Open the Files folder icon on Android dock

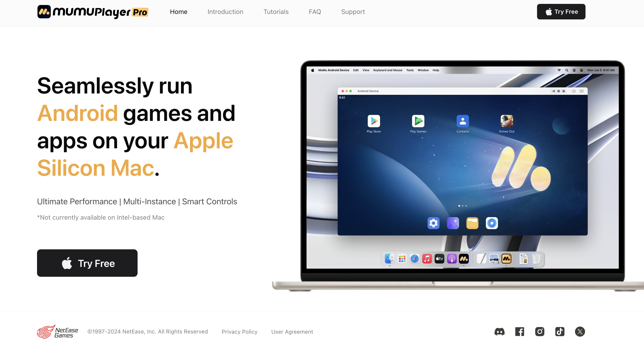point(472,223)
